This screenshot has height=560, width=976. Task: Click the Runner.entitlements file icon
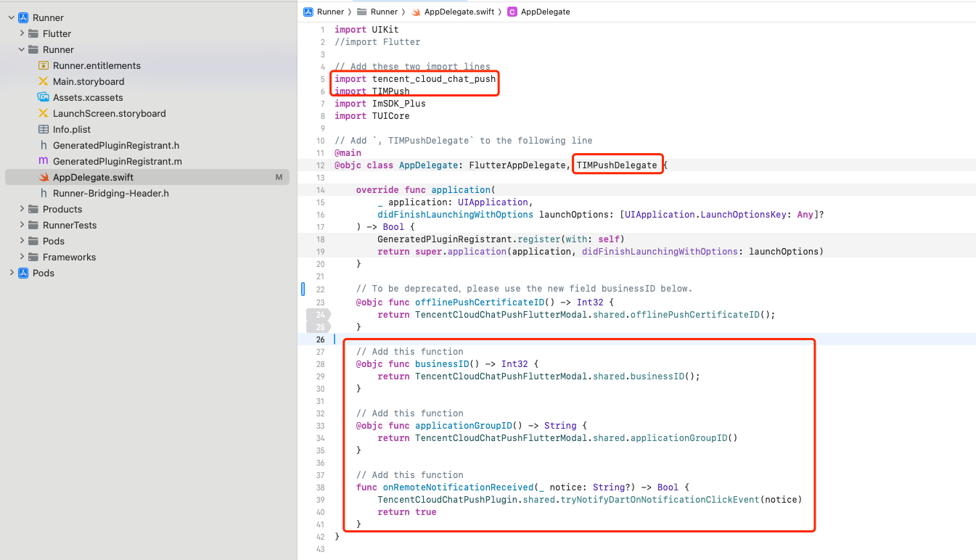(44, 65)
